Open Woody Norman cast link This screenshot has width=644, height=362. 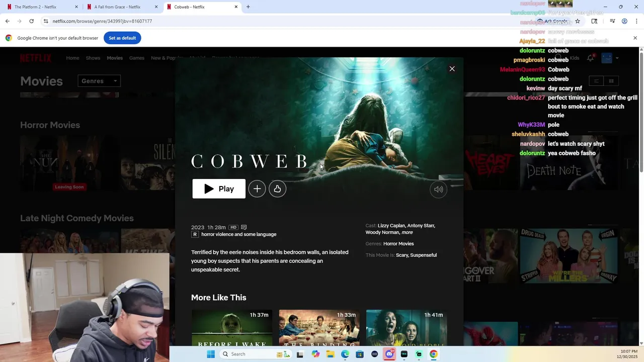[382, 232]
